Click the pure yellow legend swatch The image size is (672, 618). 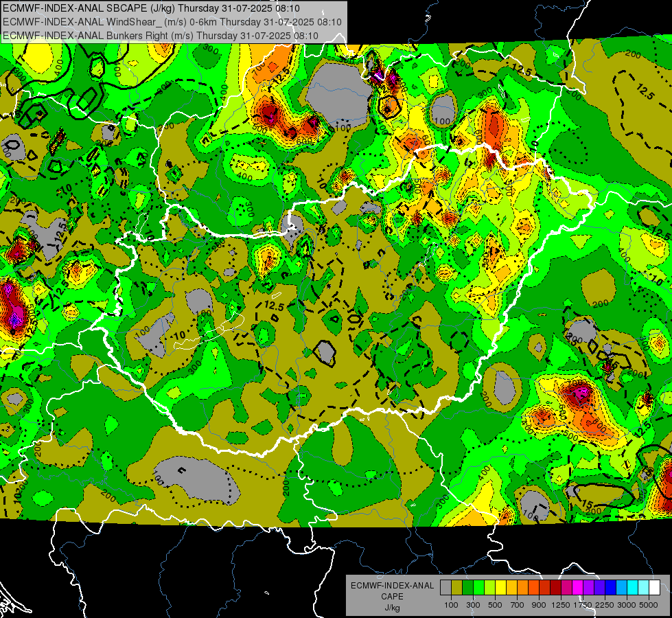coord(500,588)
